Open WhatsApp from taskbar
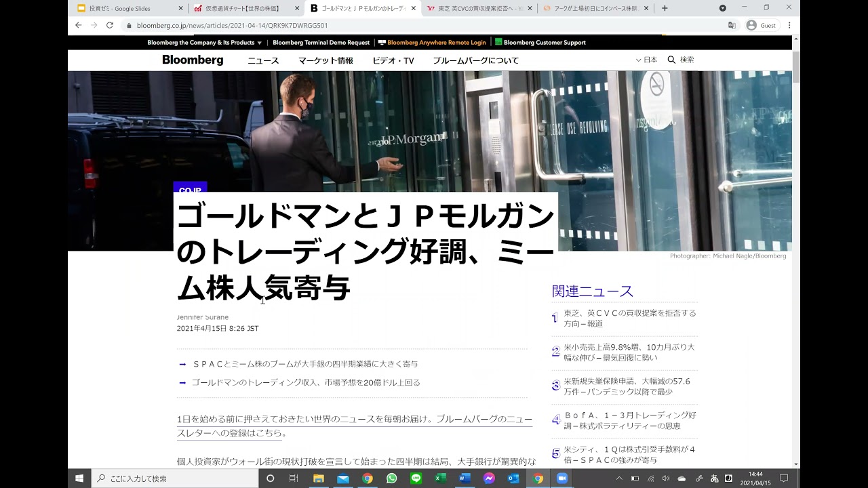The height and width of the screenshot is (488, 868). 391,478
